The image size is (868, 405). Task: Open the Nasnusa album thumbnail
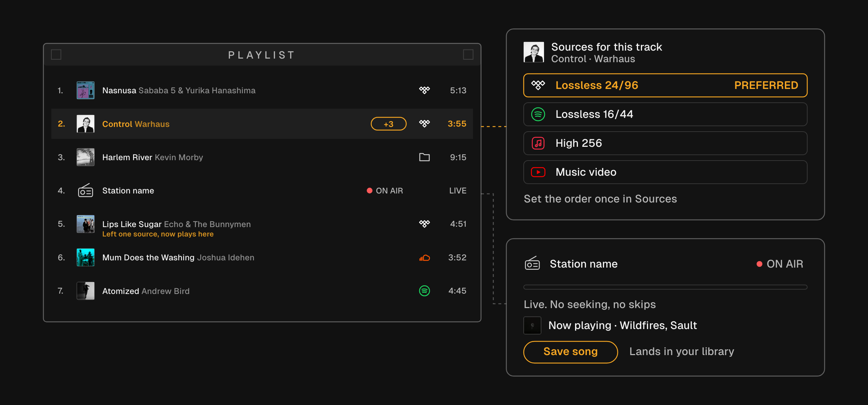(x=85, y=90)
